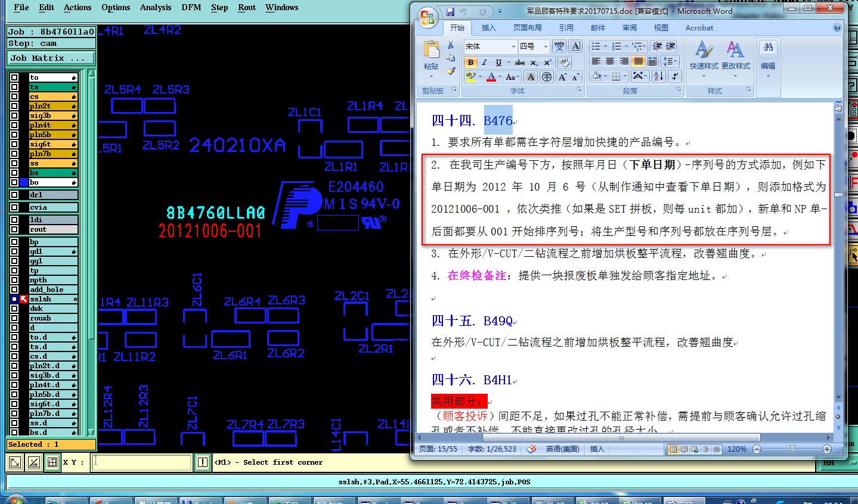This screenshot has width=858, height=504.
Task: Click the enclosed character (字) icon
Action: pos(546,77)
